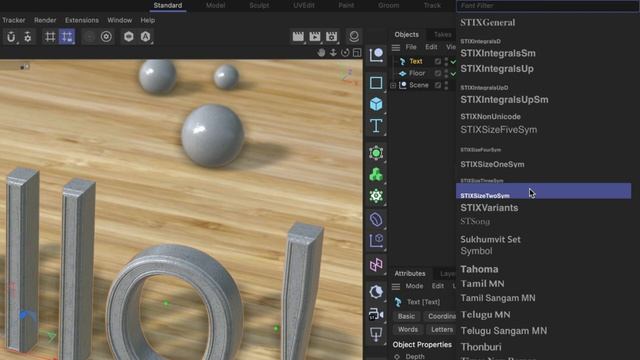Open the Extensions menu
The width and height of the screenshot is (640, 360).
tap(82, 20)
